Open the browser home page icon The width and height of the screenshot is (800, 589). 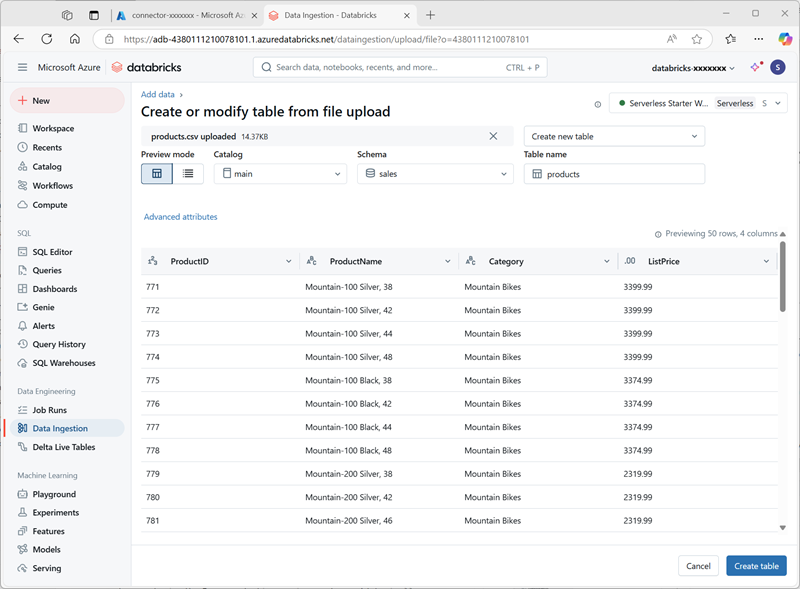(x=75, y=39)
